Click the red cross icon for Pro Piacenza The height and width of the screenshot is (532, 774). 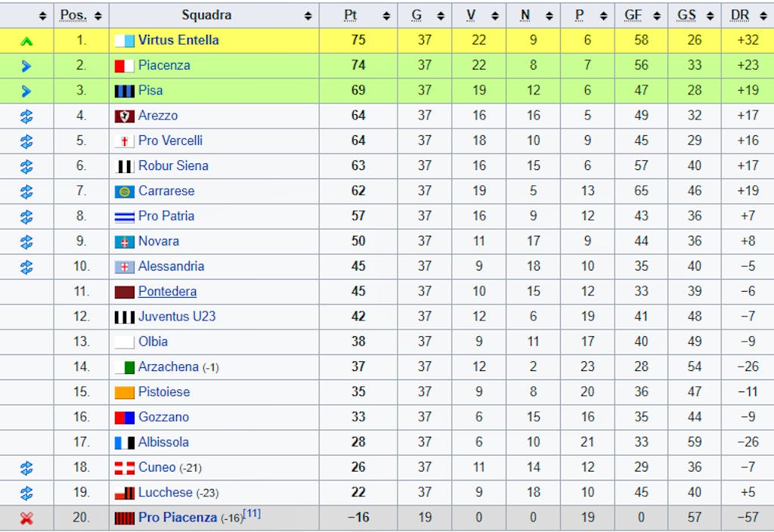(26, 518)
